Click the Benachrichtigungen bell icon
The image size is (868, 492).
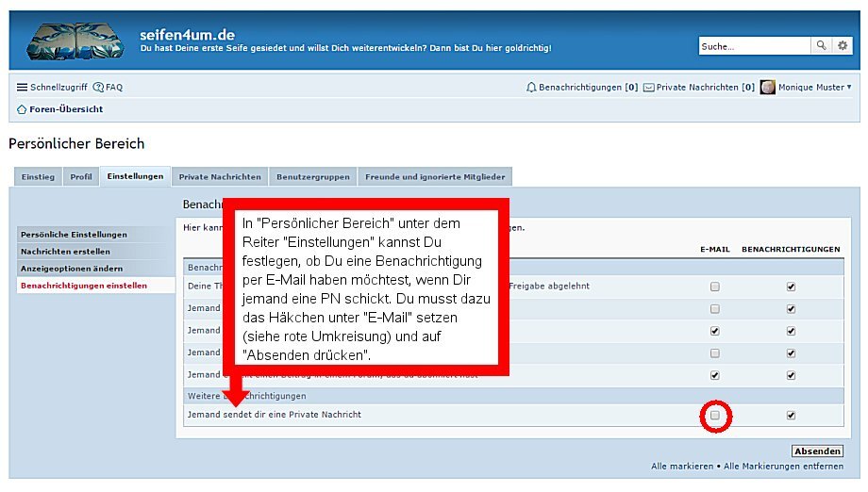point(531,88)
